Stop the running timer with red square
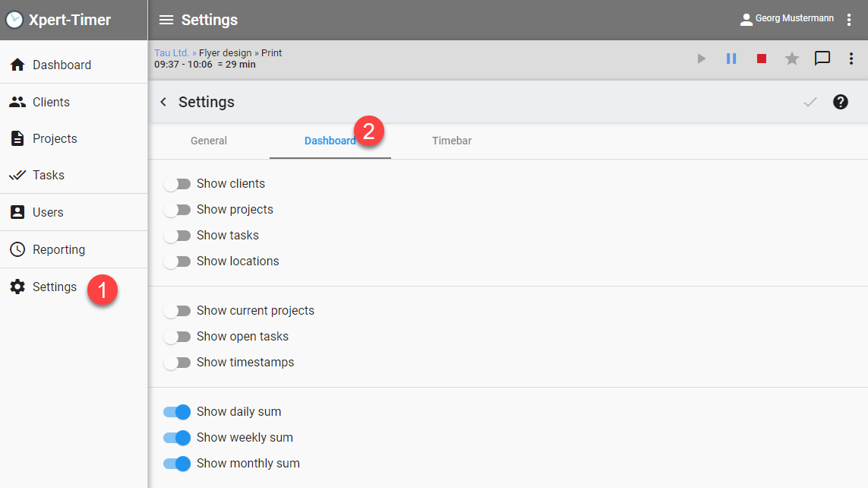 pos(761,59)
